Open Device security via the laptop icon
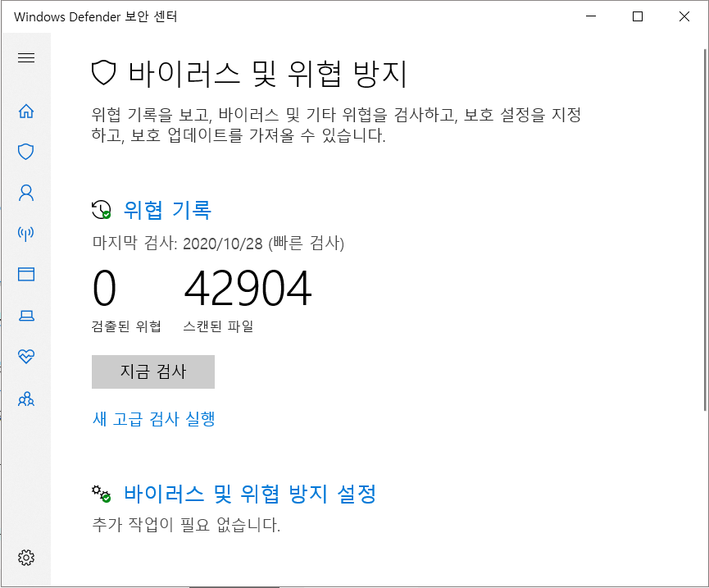This screenshot has width=709, height=588. click(25, 316)
